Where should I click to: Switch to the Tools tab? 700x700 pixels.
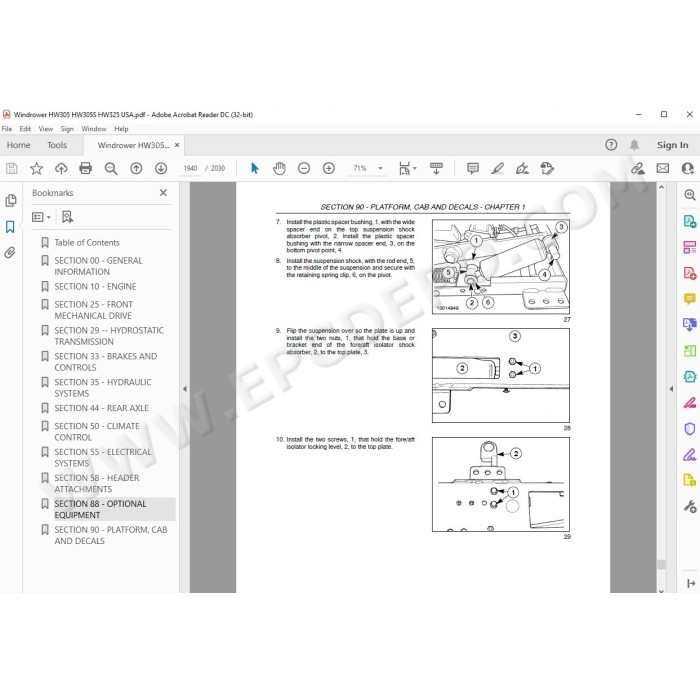coord(57,145)
